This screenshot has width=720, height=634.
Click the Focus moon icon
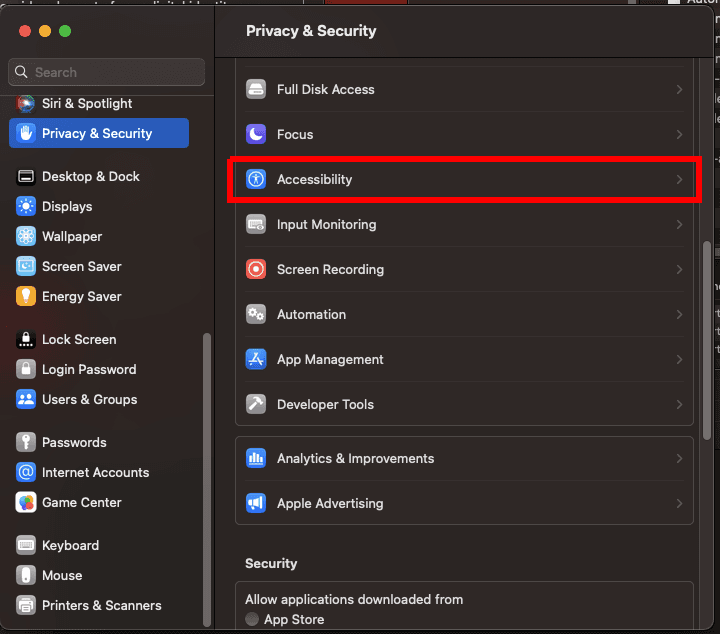tap(256, 134)
